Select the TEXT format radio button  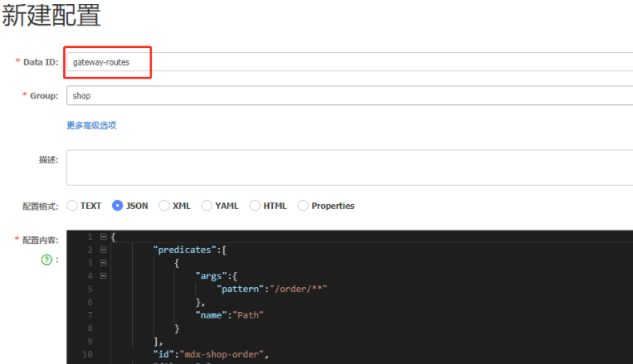coord(72,206)
